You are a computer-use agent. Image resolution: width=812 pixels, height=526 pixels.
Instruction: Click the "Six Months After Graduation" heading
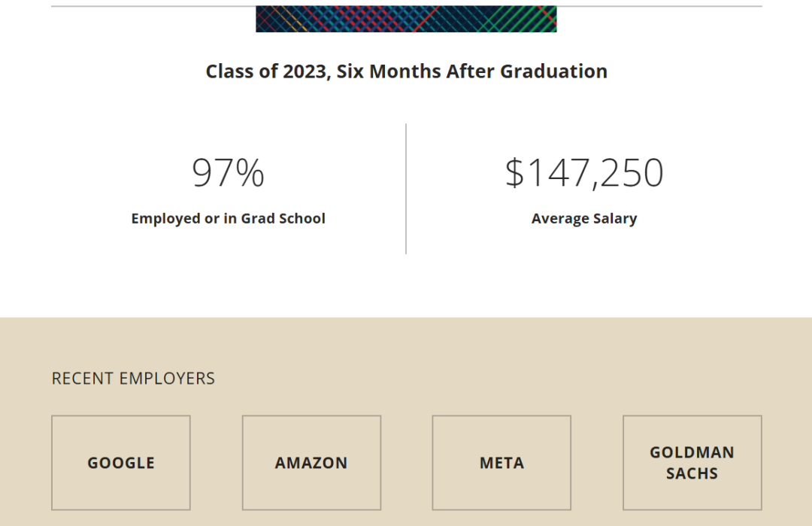pyautogui.click(x=406, y=71)
